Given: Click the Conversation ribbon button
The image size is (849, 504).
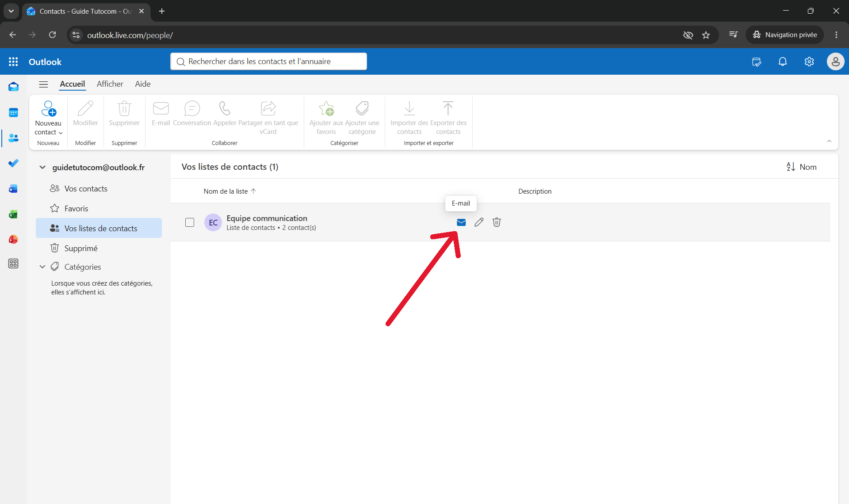Looking at the screenshot, I should point(192,114).
